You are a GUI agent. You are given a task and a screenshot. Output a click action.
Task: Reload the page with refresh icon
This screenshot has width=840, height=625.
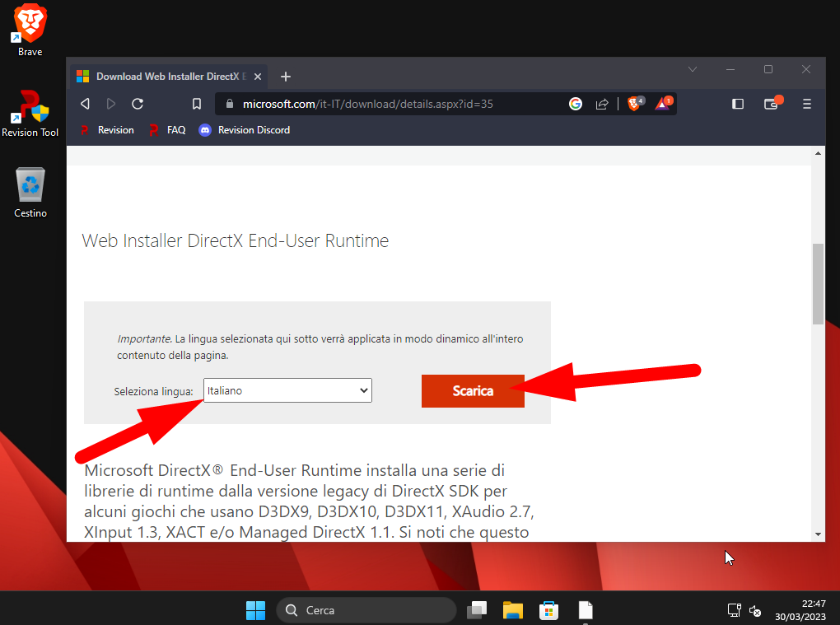[138, 104]
